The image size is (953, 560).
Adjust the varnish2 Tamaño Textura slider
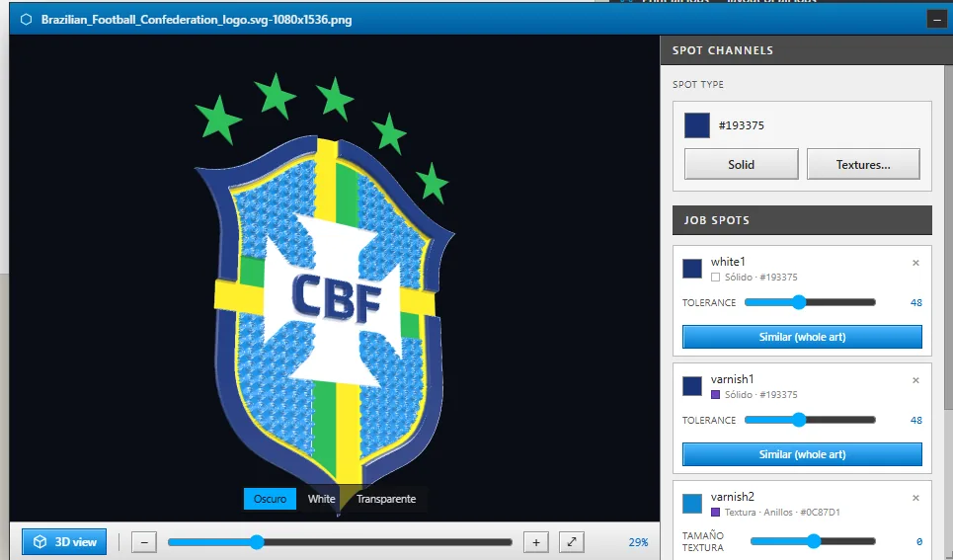pos(813,540)
